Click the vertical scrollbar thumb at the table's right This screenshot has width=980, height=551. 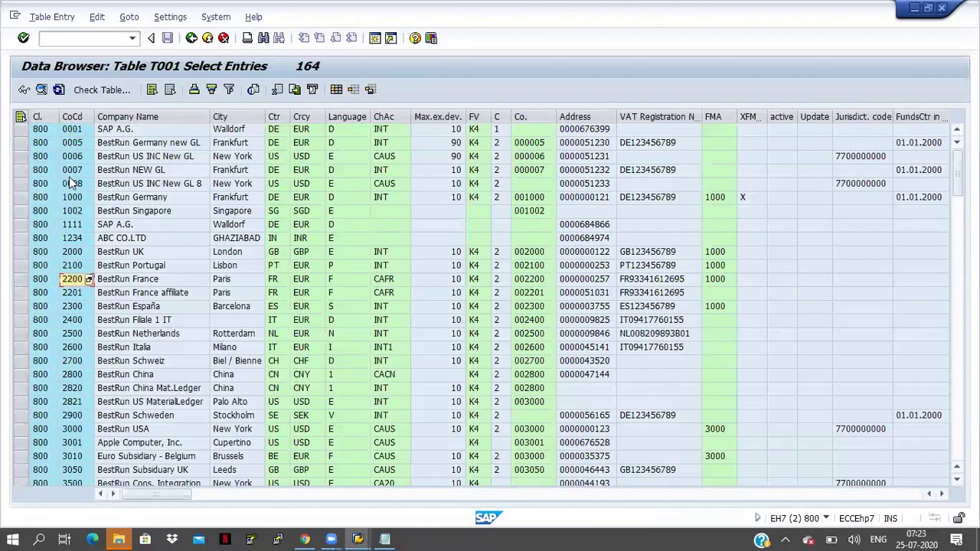tap(957, 173)
